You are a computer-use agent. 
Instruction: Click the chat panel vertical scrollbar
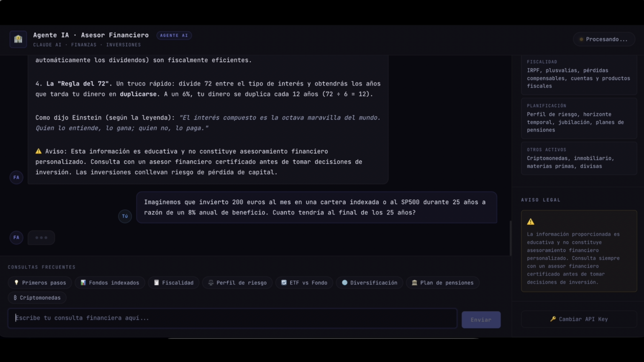(x=510, y=238)
